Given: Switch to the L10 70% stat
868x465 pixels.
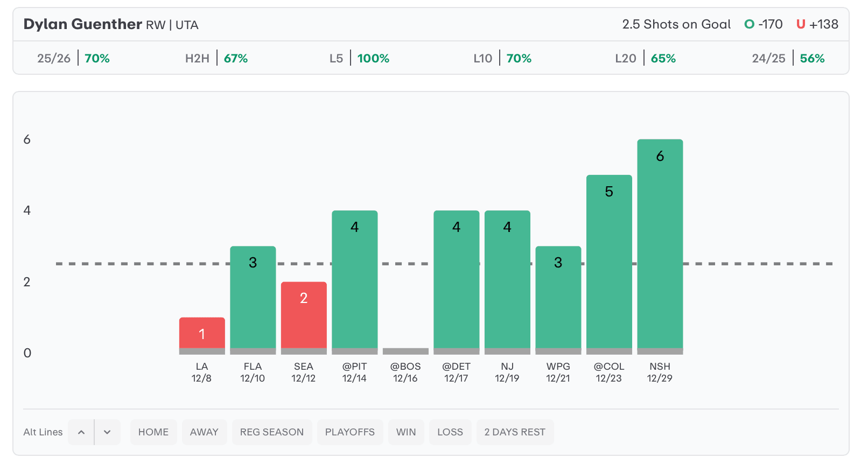Looking at the screenshot, I should (502, 58).
